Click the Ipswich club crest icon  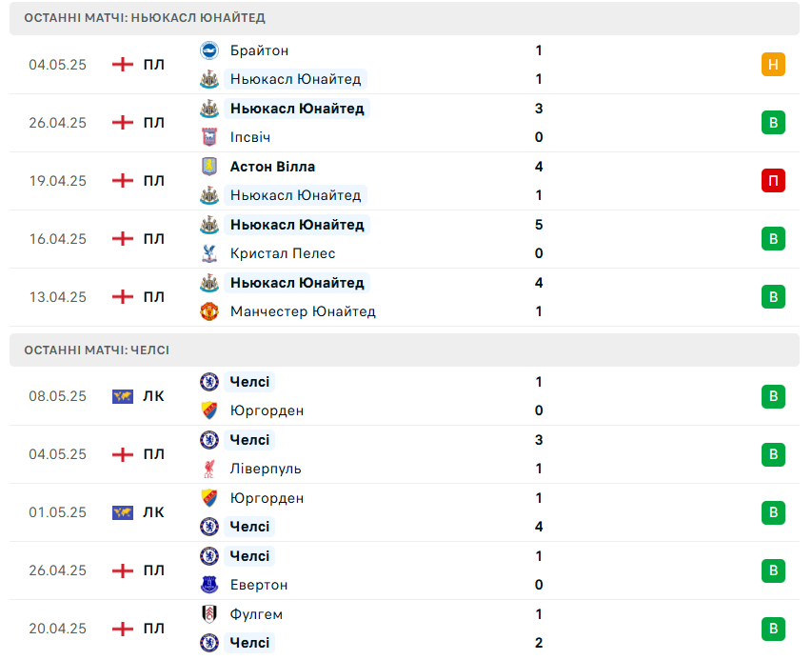[208, 137]
